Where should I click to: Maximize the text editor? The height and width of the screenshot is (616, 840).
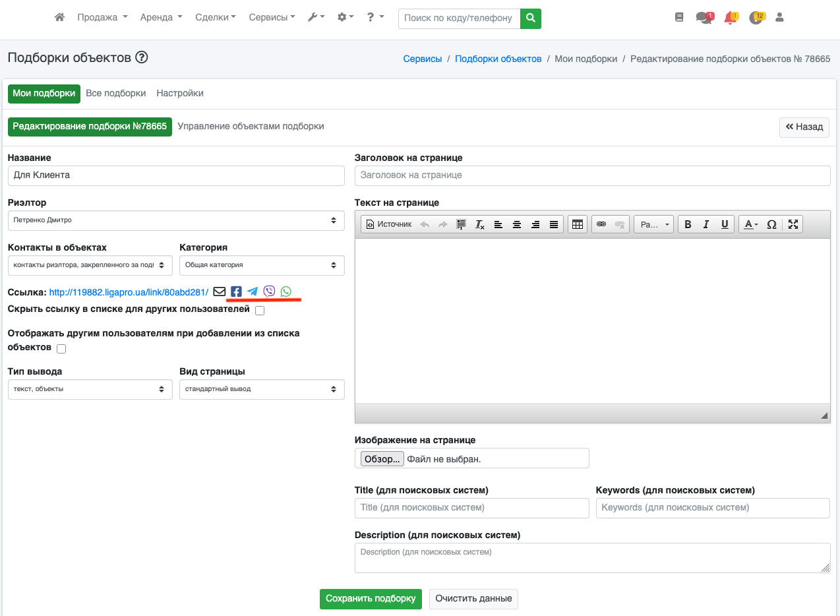793,224
